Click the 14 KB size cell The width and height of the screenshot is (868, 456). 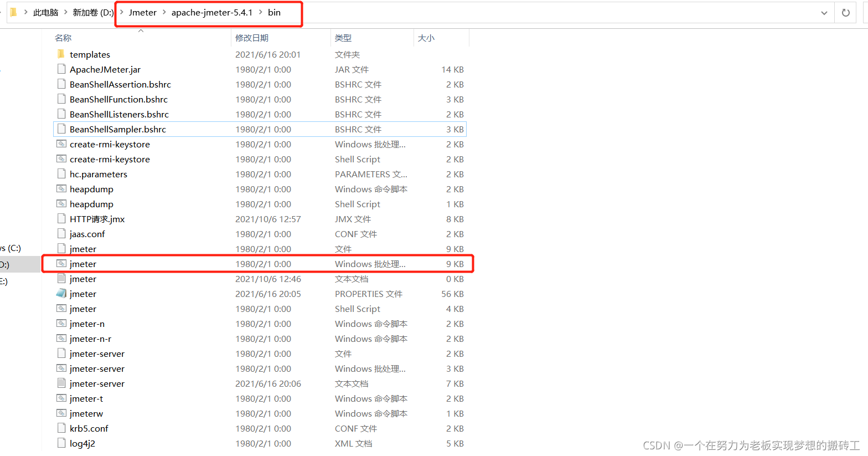pyautogui.click(x=452, y=69)
